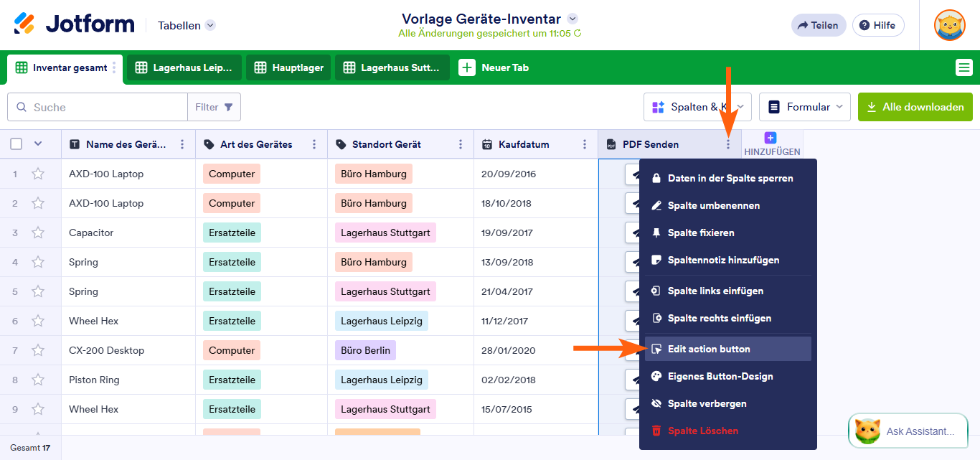Click into the Suche search field
The height and width of the screenshot is (460, 980).
click(x=104, y=107)
